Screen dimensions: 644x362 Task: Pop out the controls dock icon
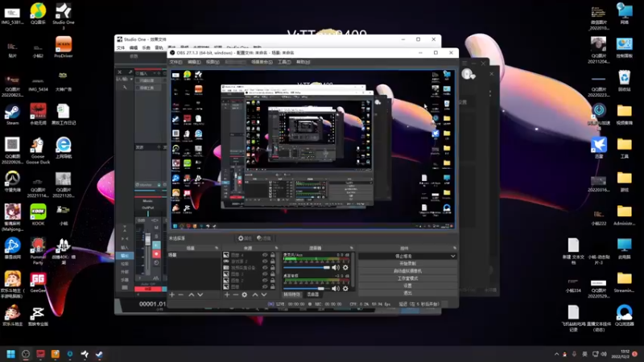point(454,248)
